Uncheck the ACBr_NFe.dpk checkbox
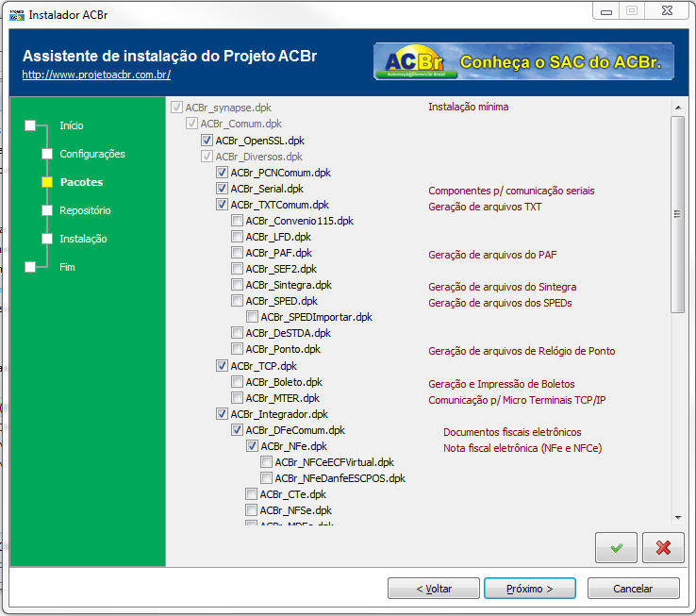This screenshot has width=696, height=616. [x=252, y=446]
